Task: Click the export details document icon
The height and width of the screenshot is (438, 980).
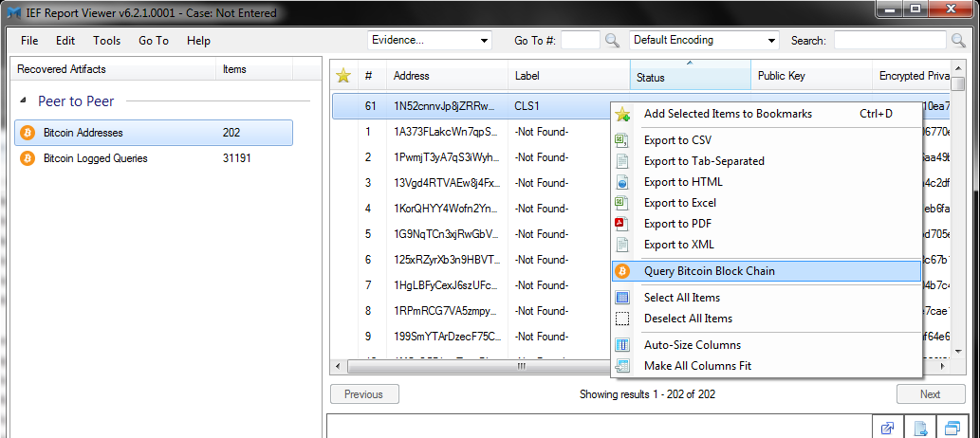Action: click(x=920, y=428)
